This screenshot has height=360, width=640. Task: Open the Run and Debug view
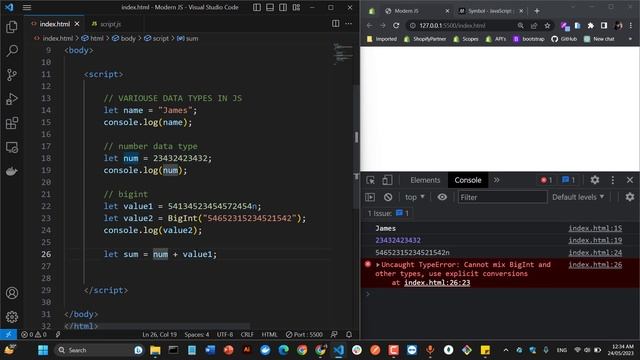pyautogui.click(x=12, y=99)
